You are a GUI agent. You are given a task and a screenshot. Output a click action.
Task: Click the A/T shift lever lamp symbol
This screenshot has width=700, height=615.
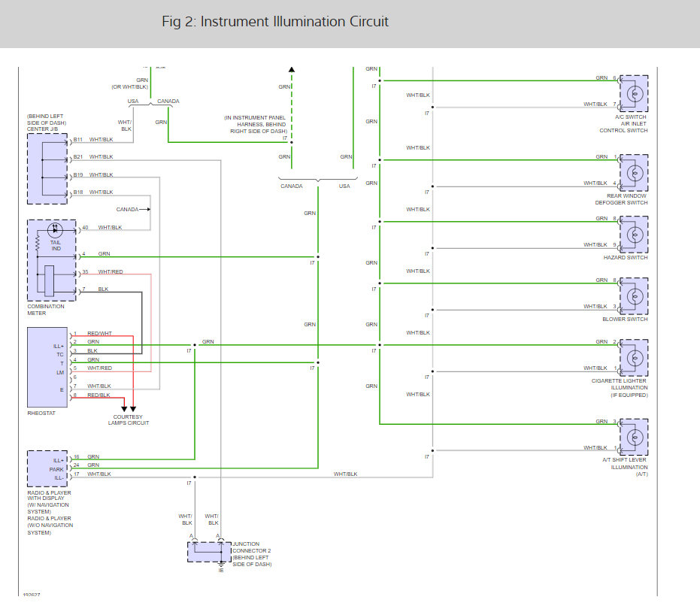635,437
